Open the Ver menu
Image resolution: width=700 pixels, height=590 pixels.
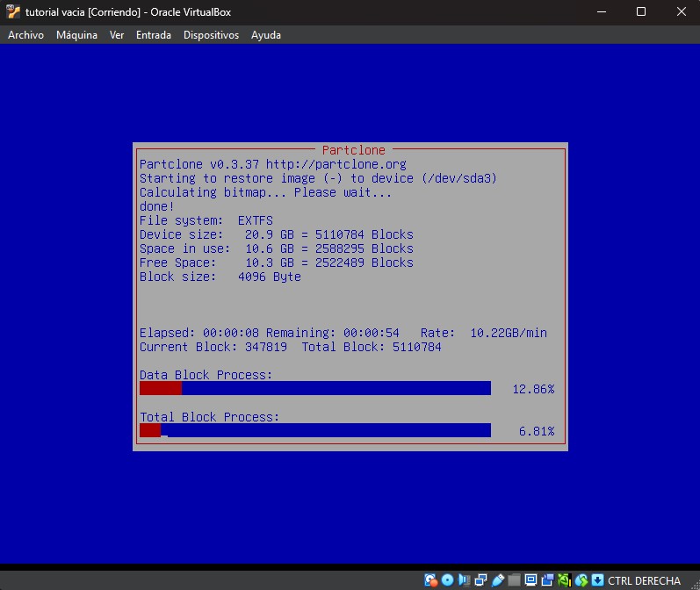click(117, 35)
